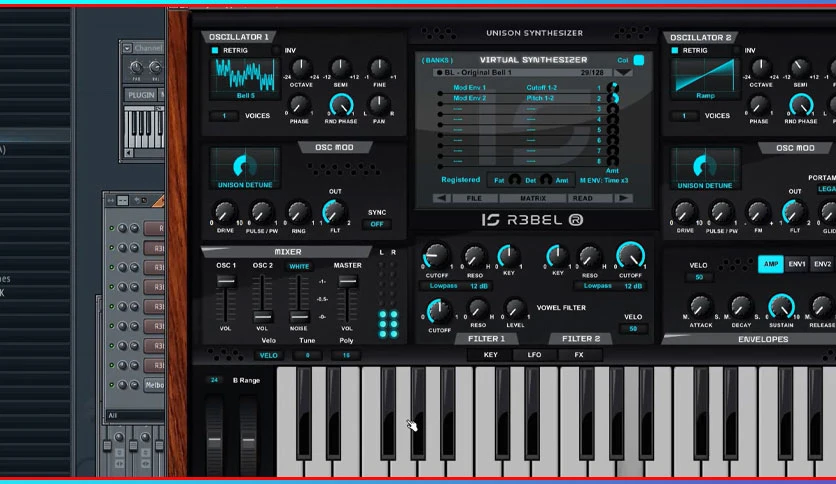Toggle Oscillator 1 Retrig
This screenshot has width=836, height=484.
pyautogui.click(x=215, y=51)
